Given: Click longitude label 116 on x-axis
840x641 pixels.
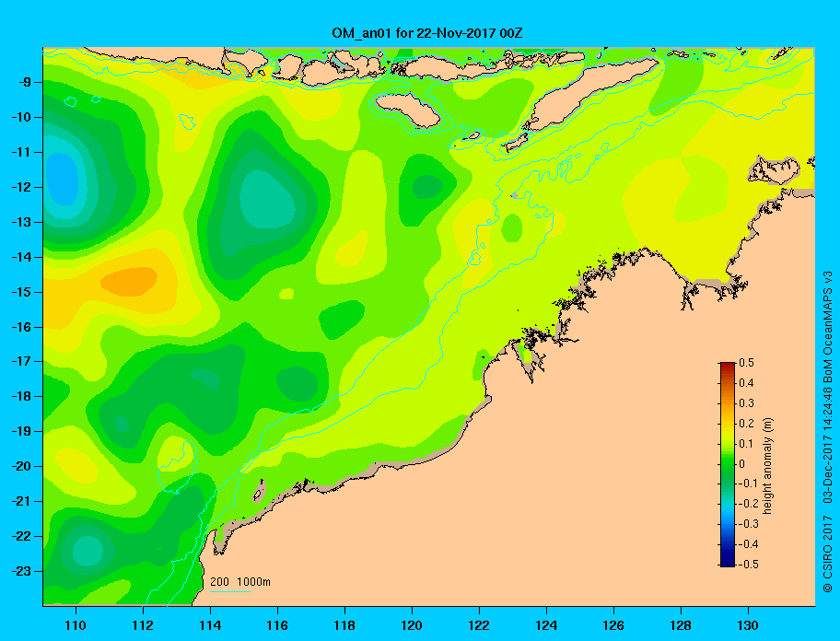Looking at the screenshot, I should (x=277, y=625).
